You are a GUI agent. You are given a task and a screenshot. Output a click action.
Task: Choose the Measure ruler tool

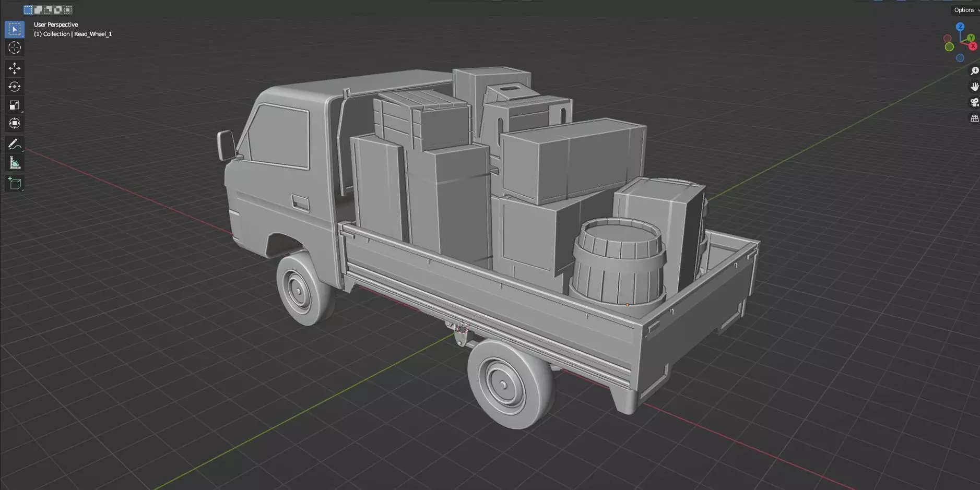tap(14, 163)
